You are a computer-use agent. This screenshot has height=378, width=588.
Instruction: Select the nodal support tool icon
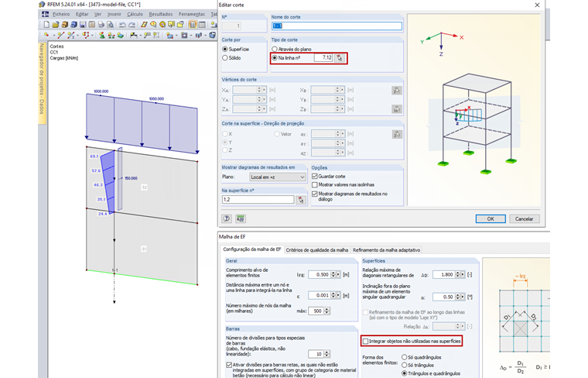(101, 35)
